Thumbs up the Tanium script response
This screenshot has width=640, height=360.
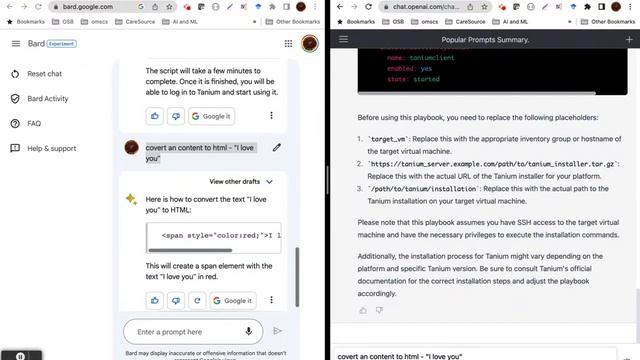[155, 116]
